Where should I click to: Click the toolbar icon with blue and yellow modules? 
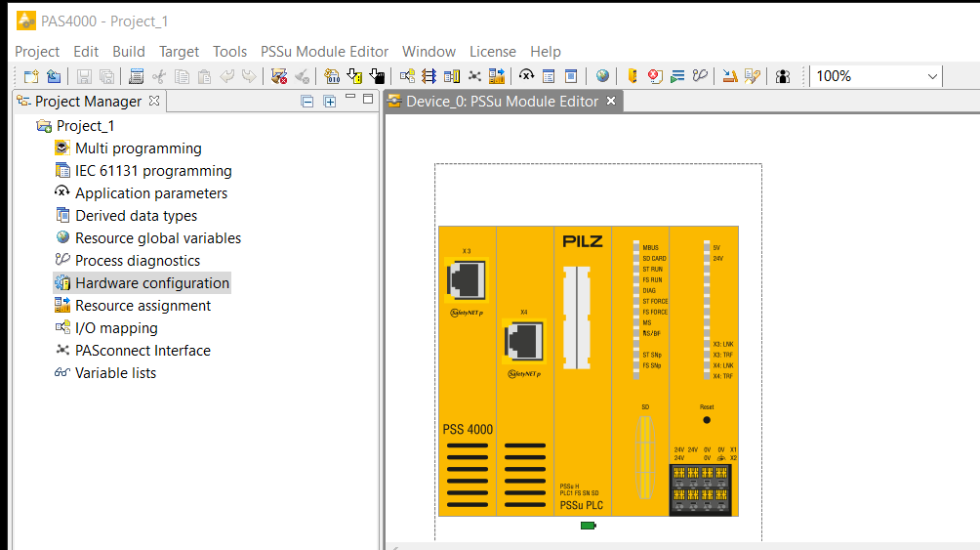pyautogui.click(x=452, y=76)
